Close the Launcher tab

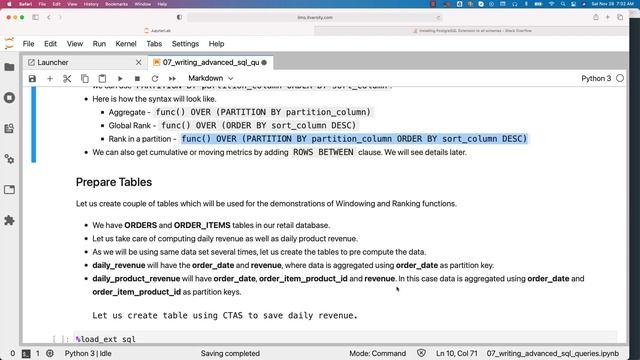(139, 62)
